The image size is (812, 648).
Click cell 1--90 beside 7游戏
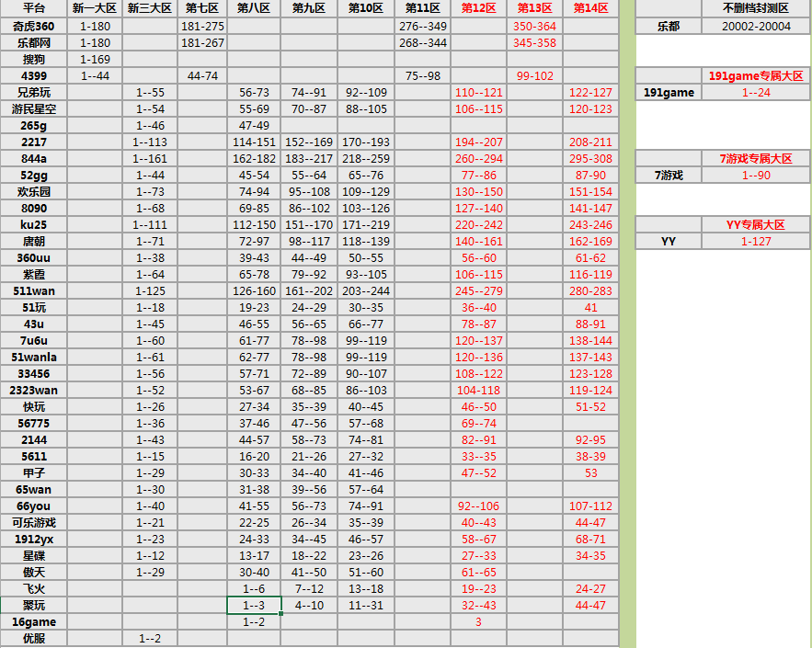756,175
